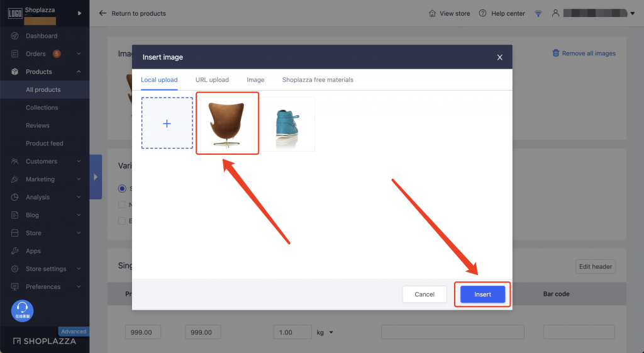Click the View store house icon
644x353 pixels.
click(432, 13)
